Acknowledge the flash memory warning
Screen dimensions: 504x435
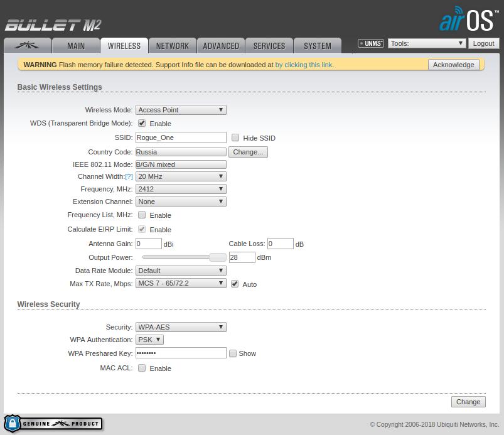(x=453, y=65)
